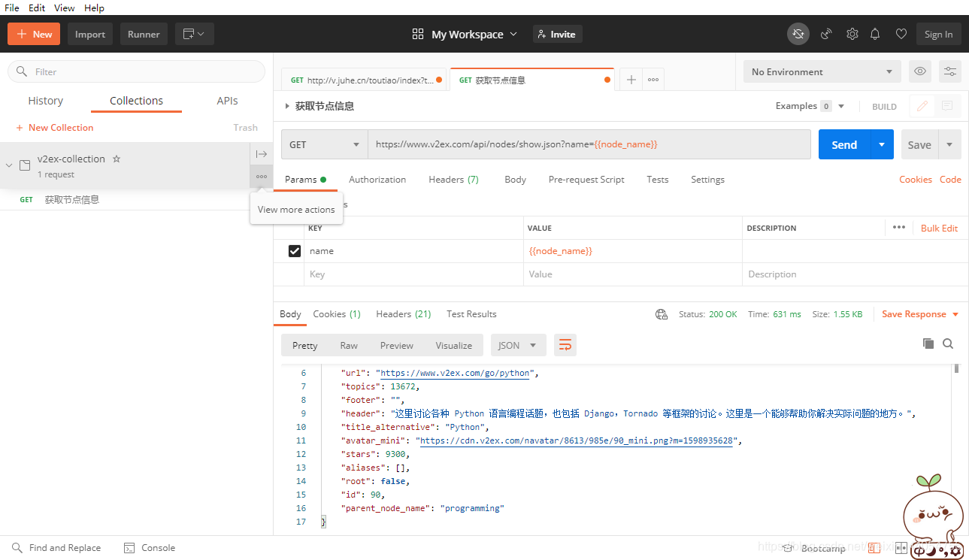Uncheck the name parameter checkbox
The image size is (969, 560).
coord(295,251)
